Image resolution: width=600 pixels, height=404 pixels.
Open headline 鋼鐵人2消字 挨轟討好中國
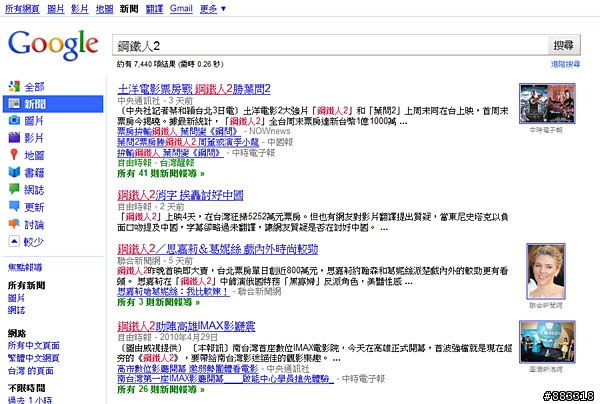(180, 195)
